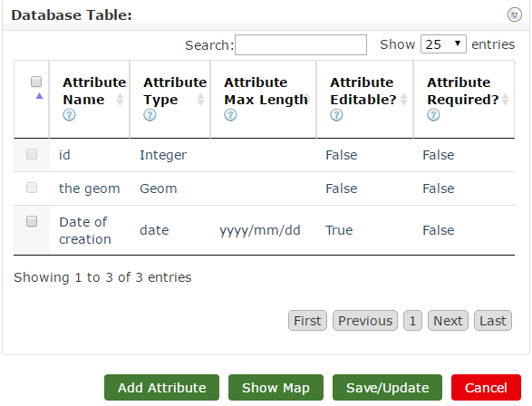Viewport: 532px width, 406px height.
Task: Go to the Next page
Action: click(x=448, y=321)
